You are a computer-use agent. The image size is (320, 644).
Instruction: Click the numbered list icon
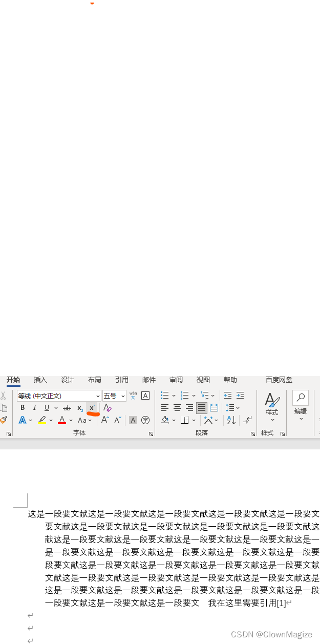click(185, 396)
